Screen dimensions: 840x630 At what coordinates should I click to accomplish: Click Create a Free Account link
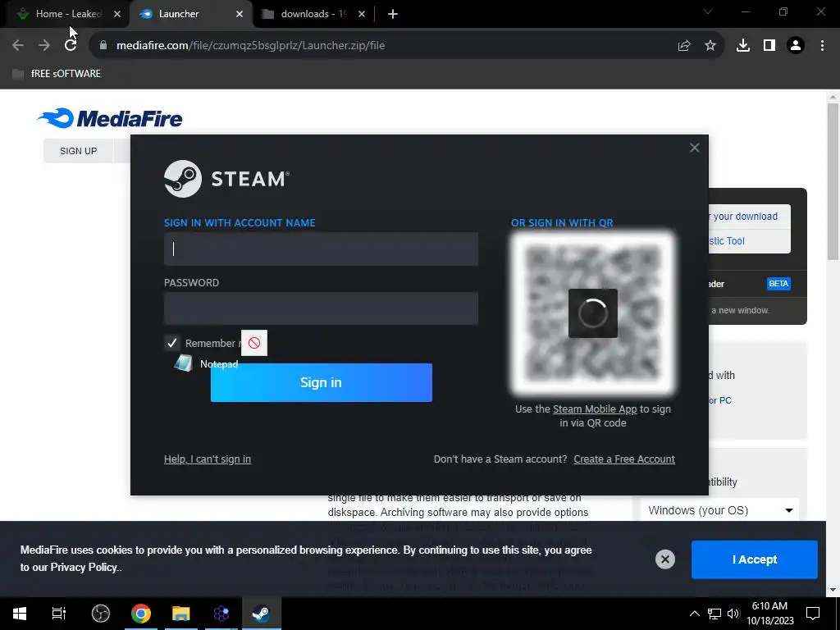click(624, 459)
